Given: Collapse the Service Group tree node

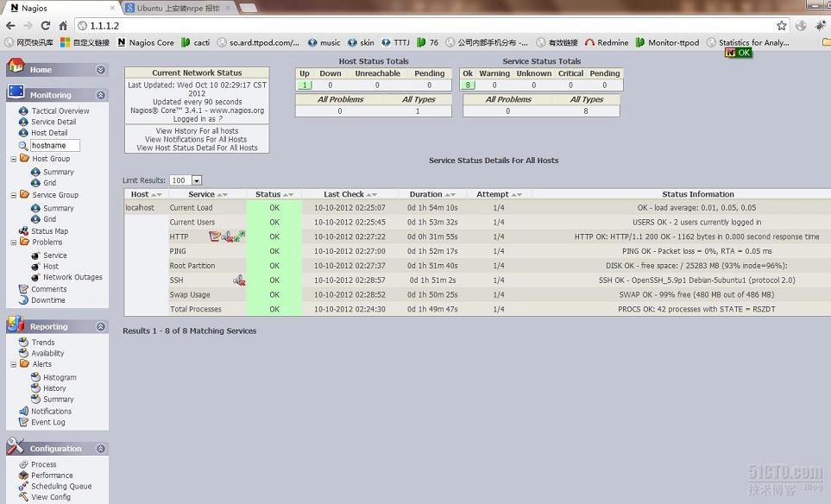Looking at the screenshot, I should [14, 195].
